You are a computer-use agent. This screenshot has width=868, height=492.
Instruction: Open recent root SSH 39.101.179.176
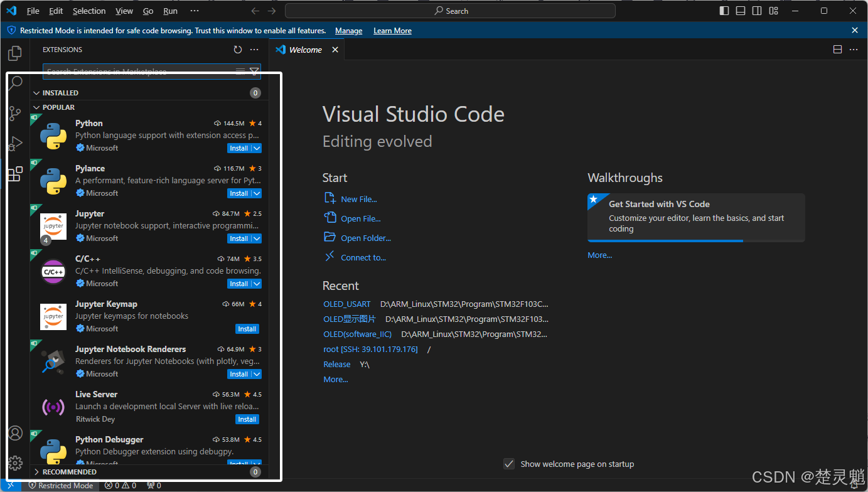370,349
